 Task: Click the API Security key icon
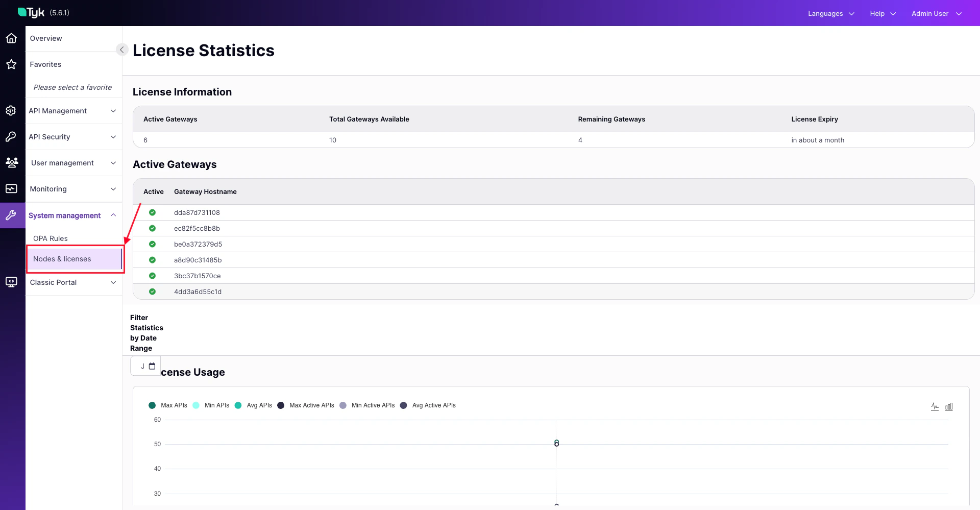click(x=11, y=137)
